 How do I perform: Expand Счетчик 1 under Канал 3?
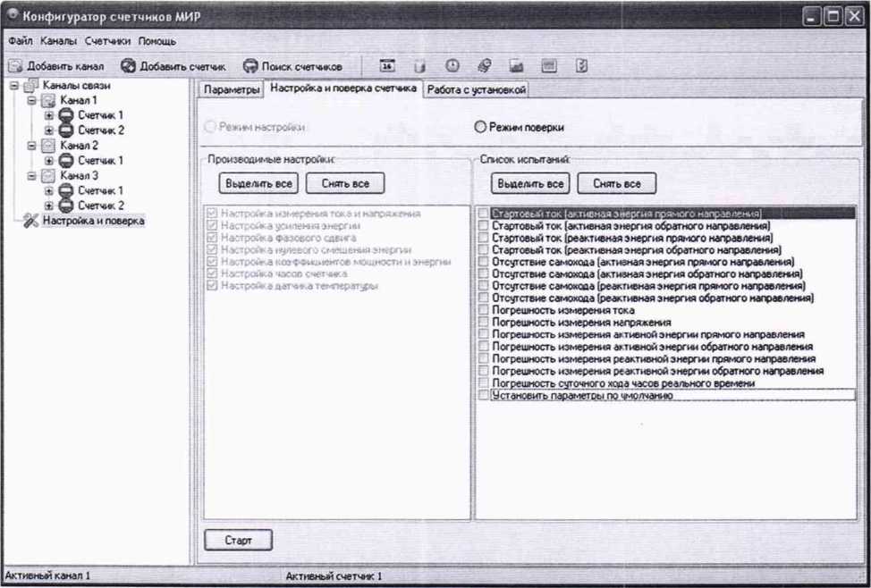click(x=49, y=190)
